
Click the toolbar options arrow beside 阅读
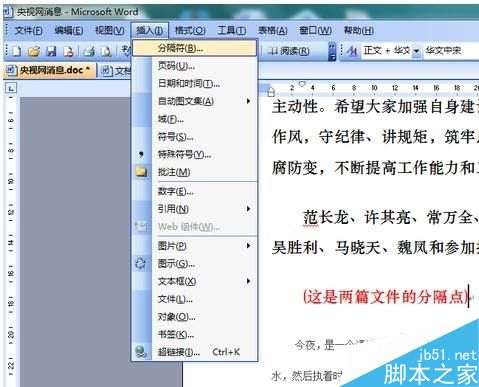tap(332, 51)
